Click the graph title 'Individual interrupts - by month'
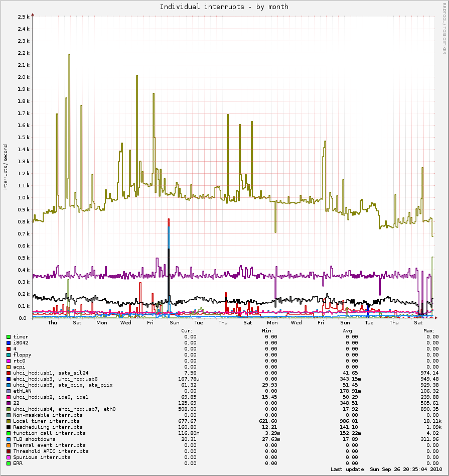 tap(224, 7)
